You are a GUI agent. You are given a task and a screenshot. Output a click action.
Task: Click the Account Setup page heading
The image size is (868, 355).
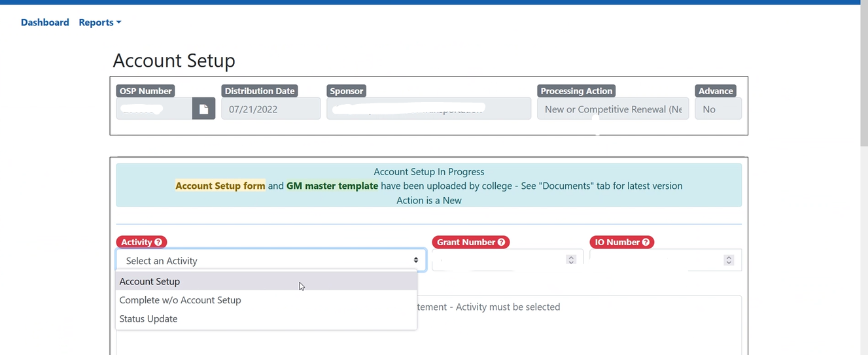tap(174, 61)
